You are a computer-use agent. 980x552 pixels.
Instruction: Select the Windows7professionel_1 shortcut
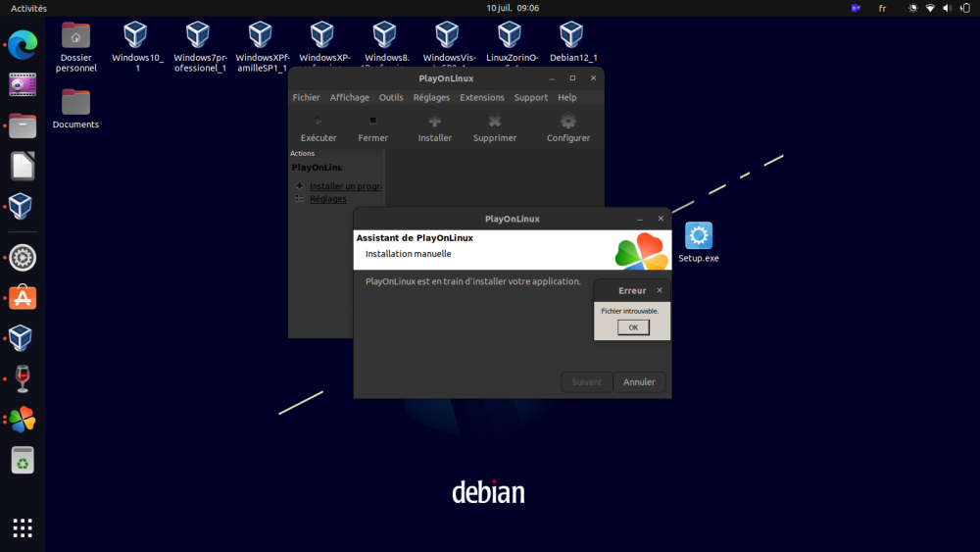(200, 47)
